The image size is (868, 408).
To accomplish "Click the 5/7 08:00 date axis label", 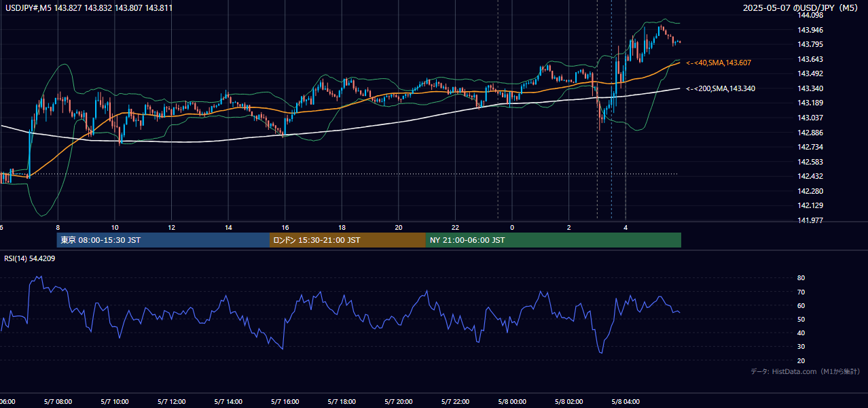I will tap(58, 402).
